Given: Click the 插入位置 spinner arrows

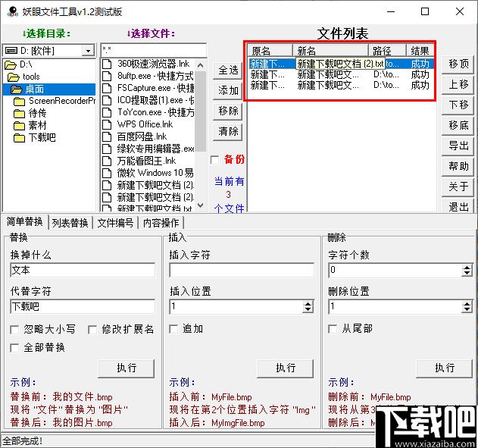Looking at the screenshot, I should 308,306.
